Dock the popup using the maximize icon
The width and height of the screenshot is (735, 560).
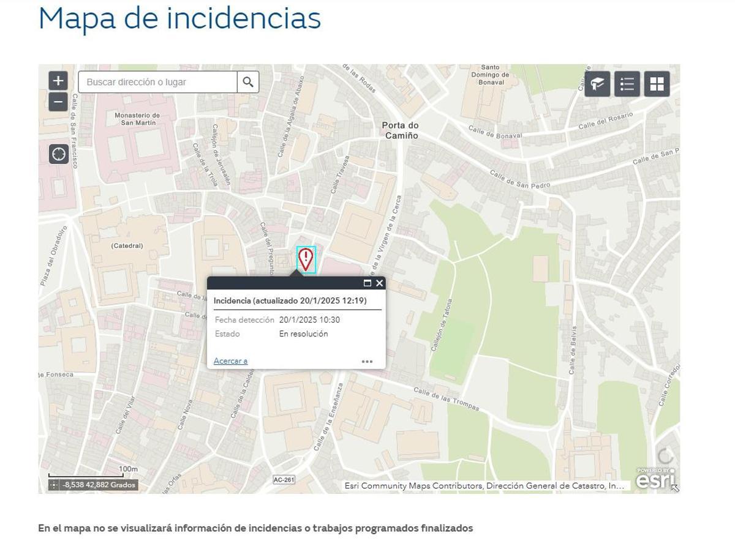367,283
